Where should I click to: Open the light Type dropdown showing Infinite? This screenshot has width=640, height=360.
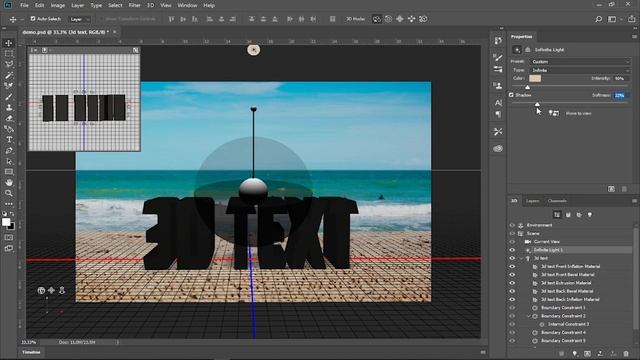(580, 70)
